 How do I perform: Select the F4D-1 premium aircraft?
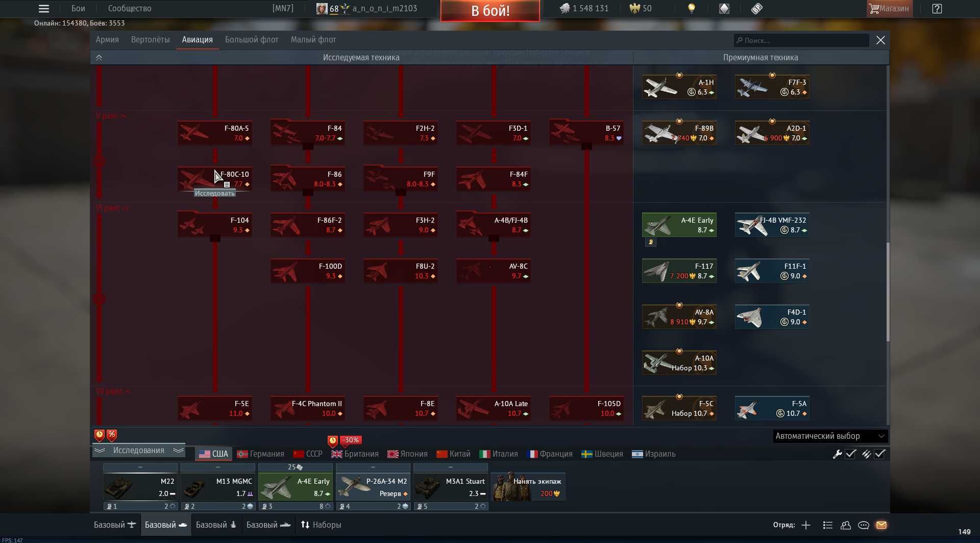point(772,317)
